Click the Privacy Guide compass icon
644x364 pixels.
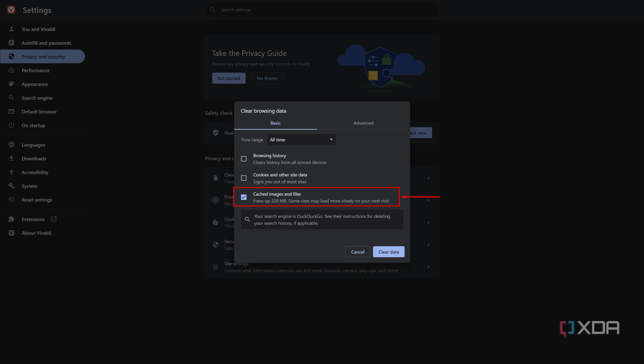(x=215, y=200)
